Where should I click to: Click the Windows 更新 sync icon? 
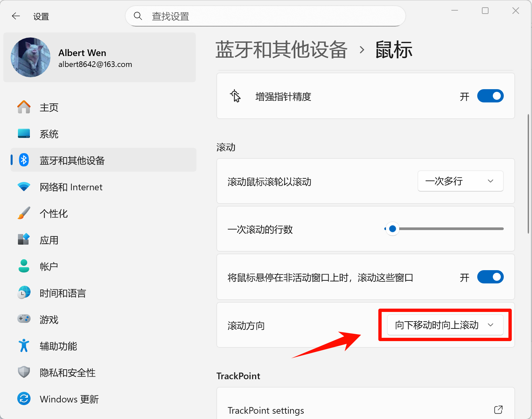(24, 399)
